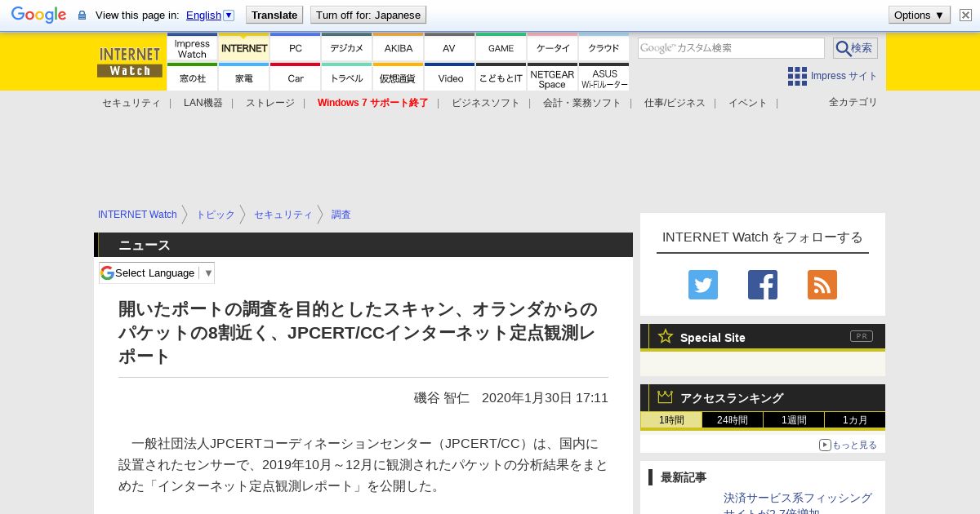Image resolution: width=980 pixels, height=514 pixels.
Task: Click the INTERNET Watch site logo
Action: pyautogui.click(x=130, y=62)
